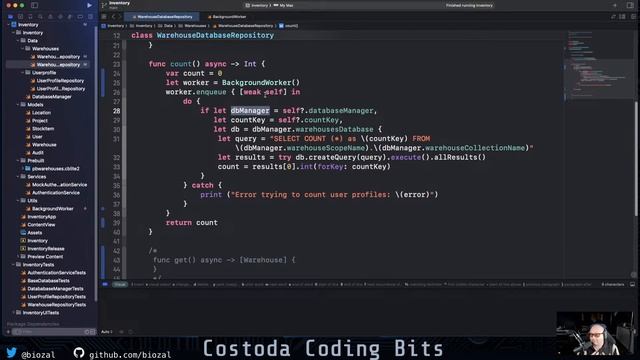Viewport: 640px width, 360px height.
Task: Open BackgroundWorker file in Utils
Action: click(52, 209)
